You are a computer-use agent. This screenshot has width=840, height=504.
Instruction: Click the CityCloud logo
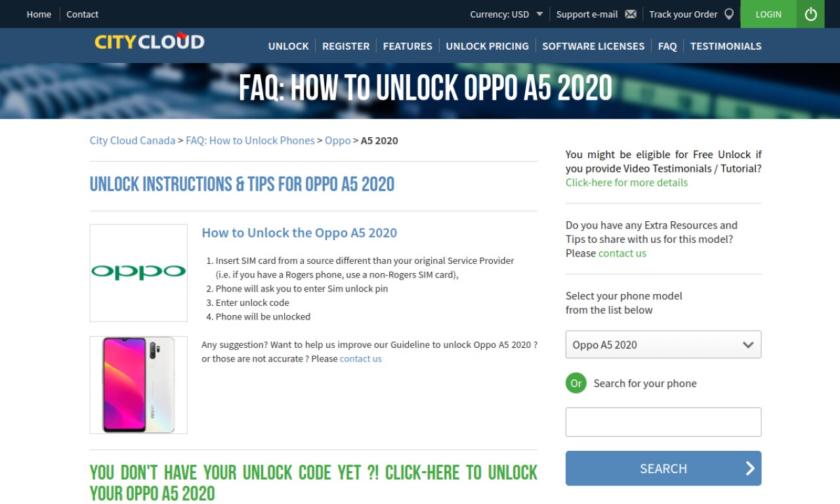click(x=150, y=42)
